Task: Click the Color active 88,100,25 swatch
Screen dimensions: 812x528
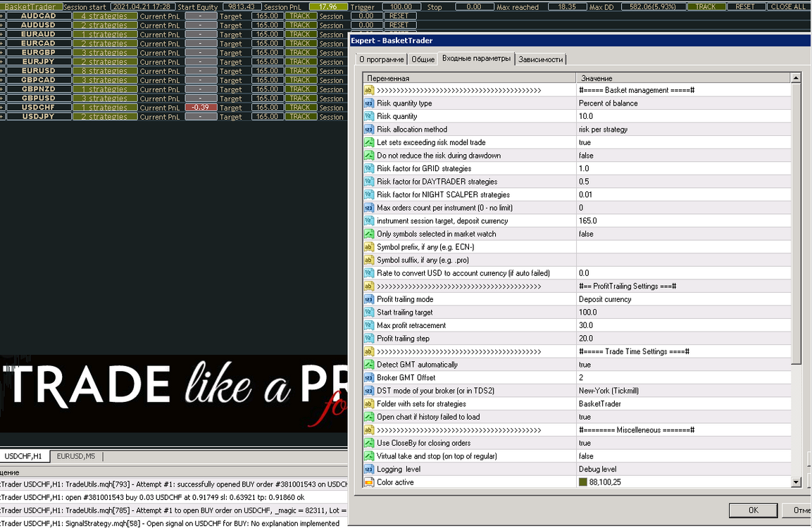Action: pos(582,482)
